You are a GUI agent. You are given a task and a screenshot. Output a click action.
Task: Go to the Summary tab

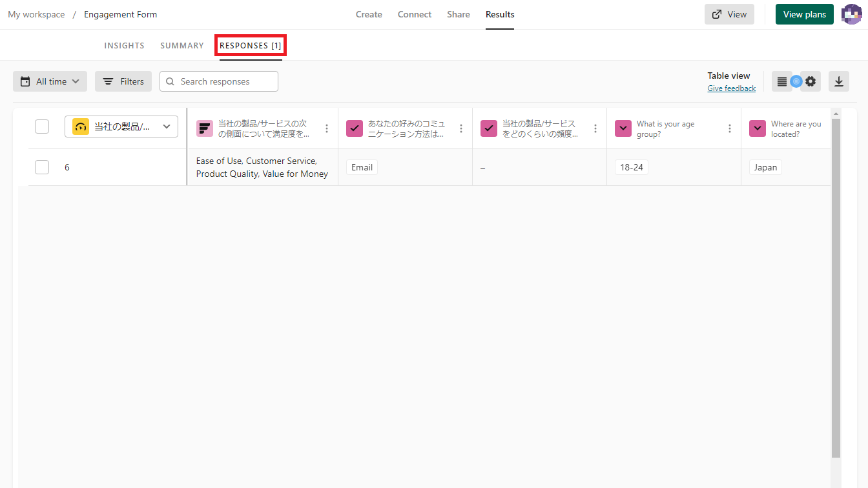181,46
